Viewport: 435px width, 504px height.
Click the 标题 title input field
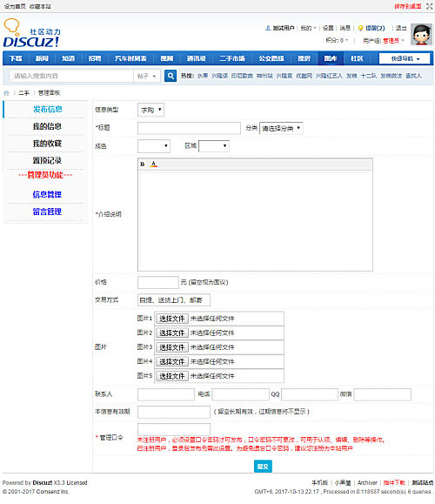coord(189,128)
